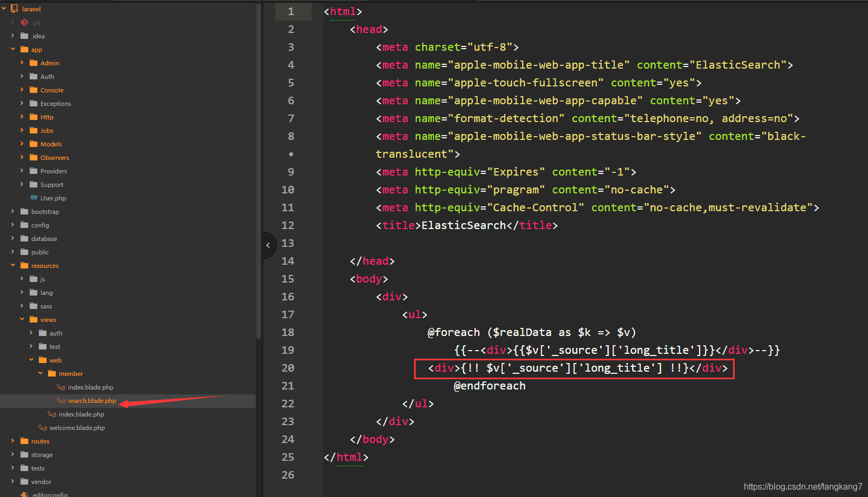Viewport: 868px width, 497px height.
Task: Click the .idea folder icon
Action: 24,36
